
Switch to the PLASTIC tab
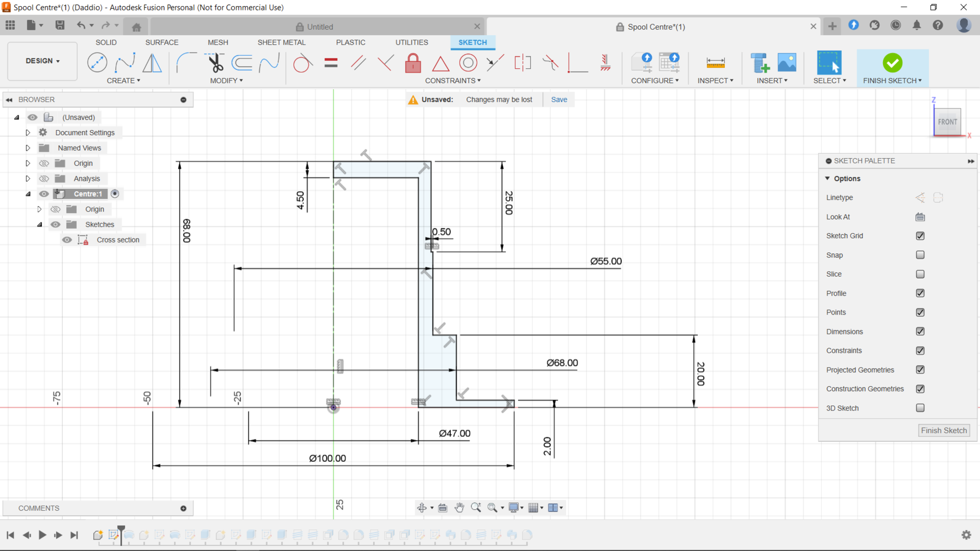click(351, 42)
